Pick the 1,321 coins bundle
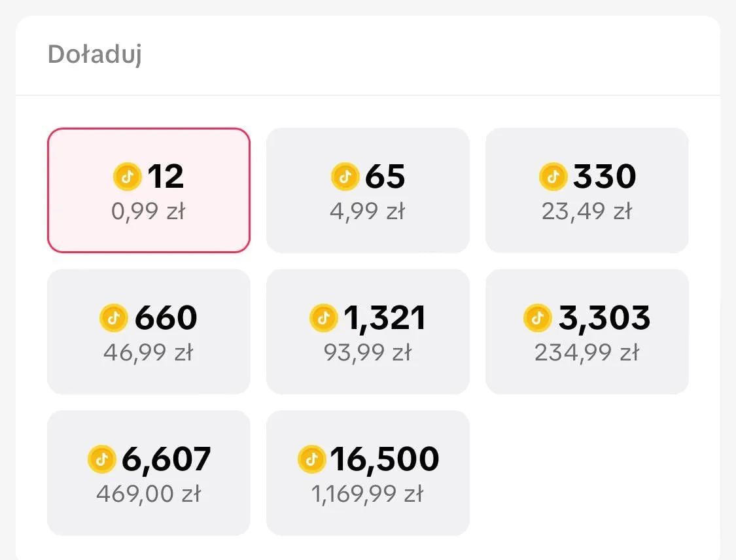Screen dimensions: 736x560 tap(368, 331)
